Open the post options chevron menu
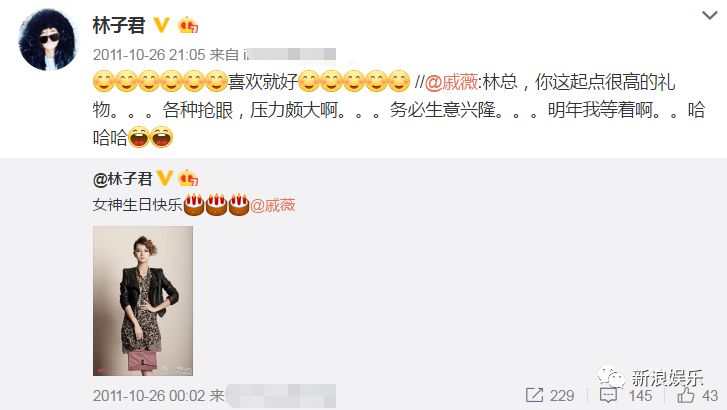727x410 pixels. pos(709,16)
